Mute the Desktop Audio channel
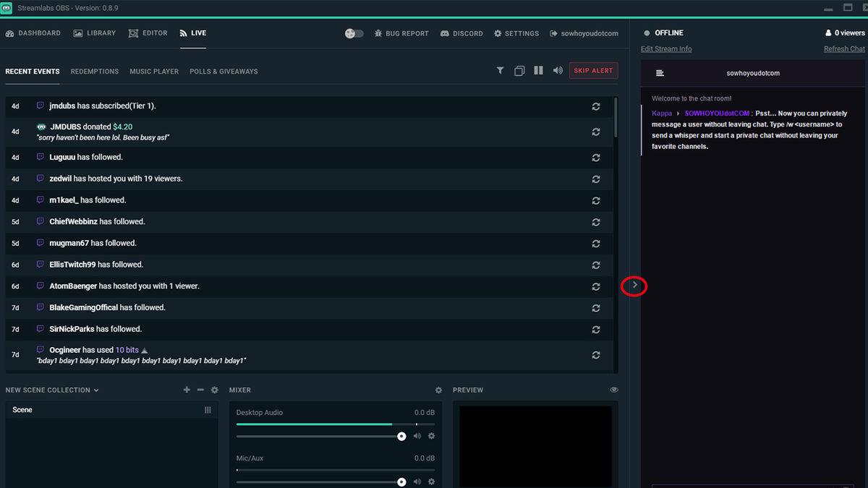The width and height of the screenshot is (868, 488). (x=418, y=436)
